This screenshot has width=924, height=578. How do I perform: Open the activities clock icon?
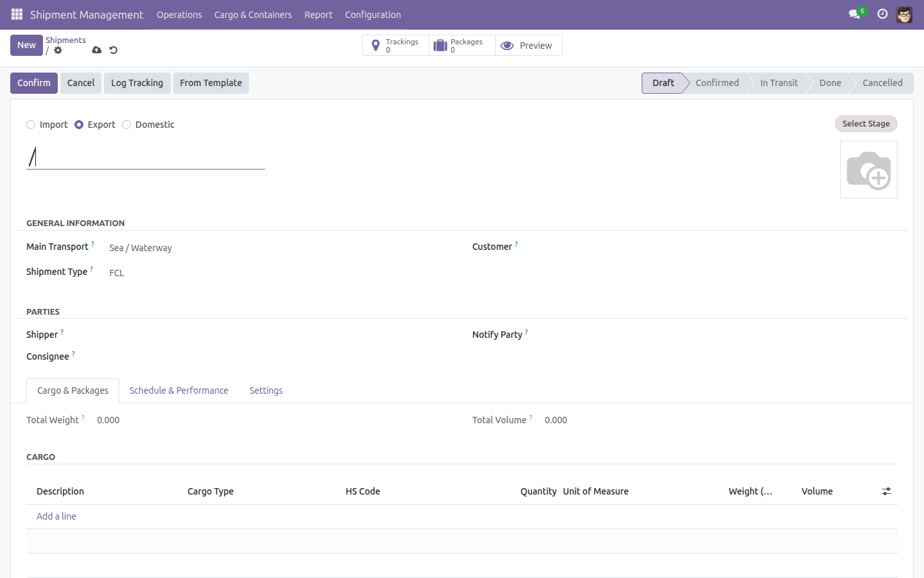(882, 14)
